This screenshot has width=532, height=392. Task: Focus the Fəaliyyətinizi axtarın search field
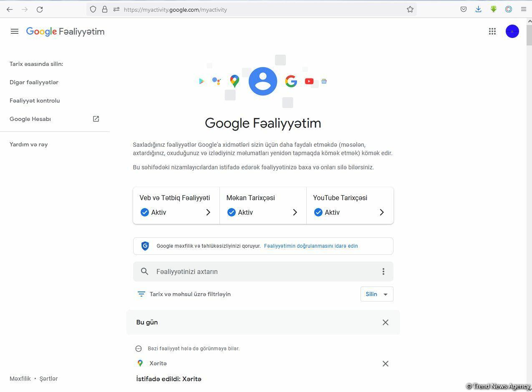click(263, 271)
